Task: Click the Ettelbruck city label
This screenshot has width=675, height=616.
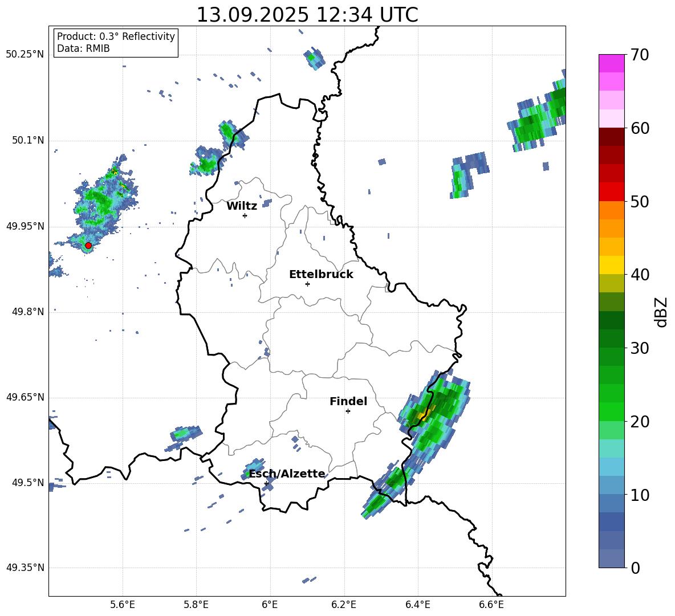Action: (321, 275)
